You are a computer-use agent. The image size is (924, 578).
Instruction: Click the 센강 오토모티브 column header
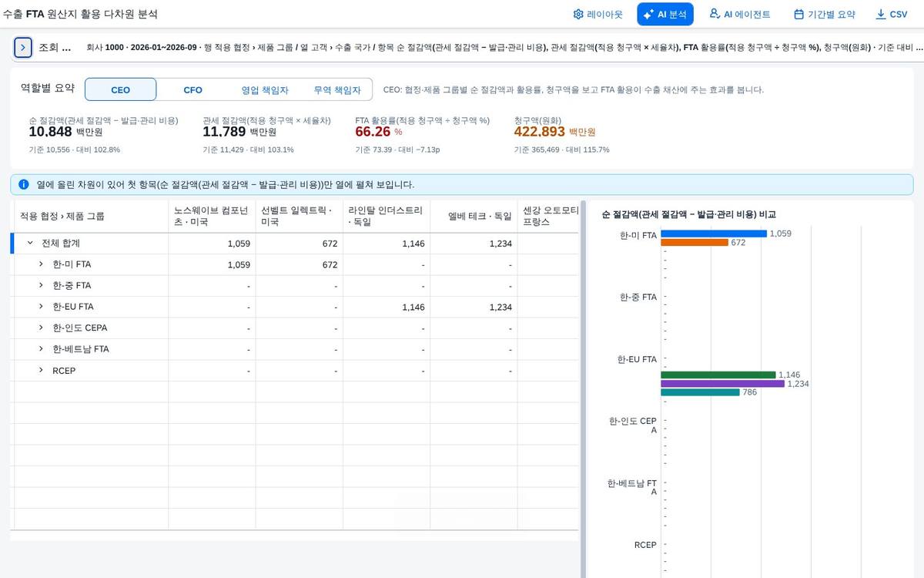pyautogui.click(x=548, y=217)
